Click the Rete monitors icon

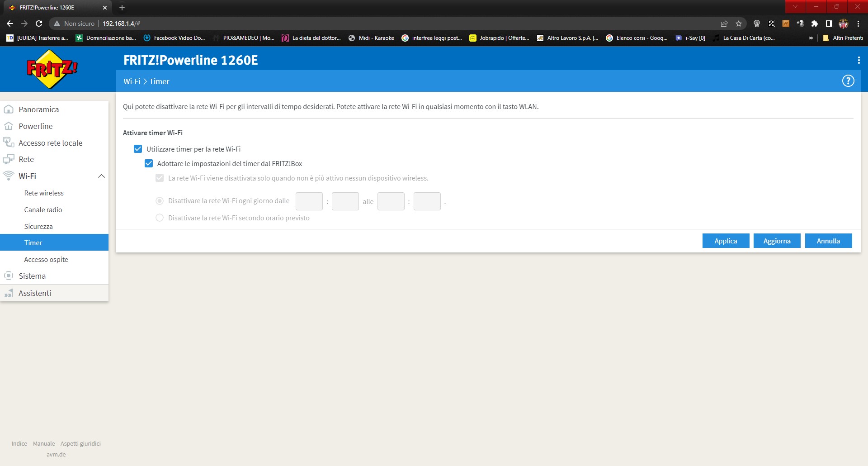(9, 159)
